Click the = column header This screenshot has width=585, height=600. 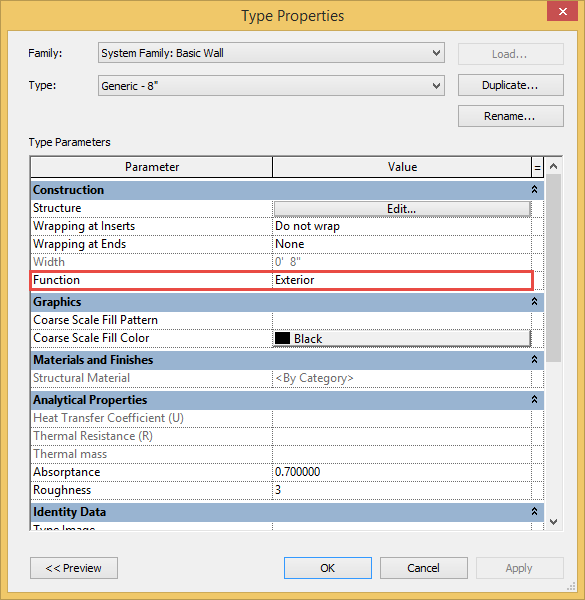coord(537,167)
